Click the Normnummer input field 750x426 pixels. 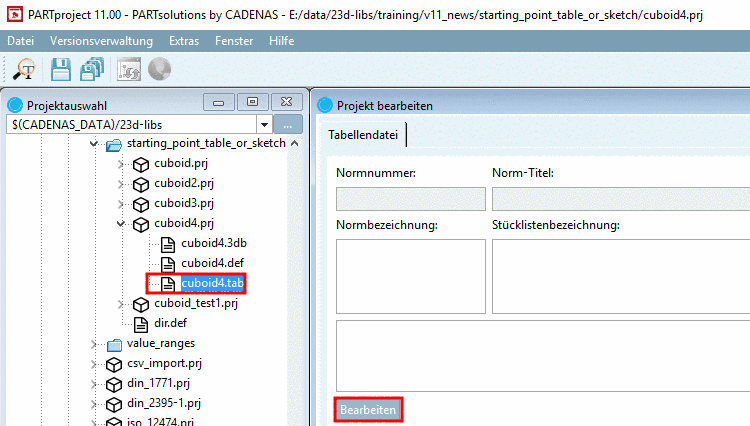coord(411,199)
